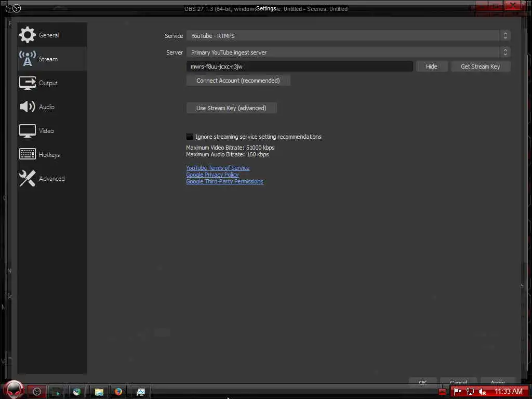Open the Google Privacy Policy link
Viewport: 532px width, 399px height.
[212, 175]
